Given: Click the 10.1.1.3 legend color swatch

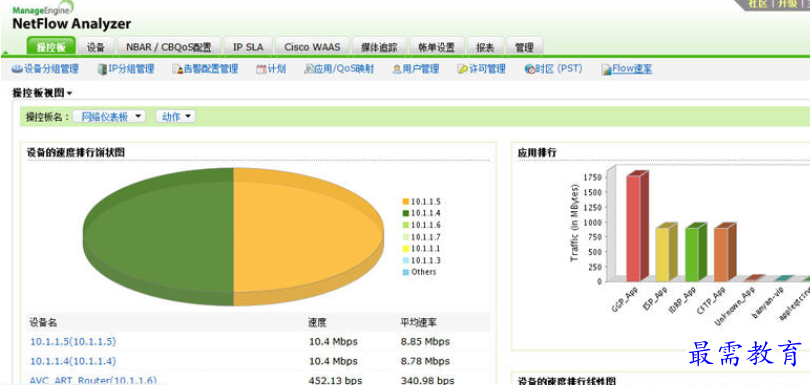Looking at the screenshot, I should [406, 260].
